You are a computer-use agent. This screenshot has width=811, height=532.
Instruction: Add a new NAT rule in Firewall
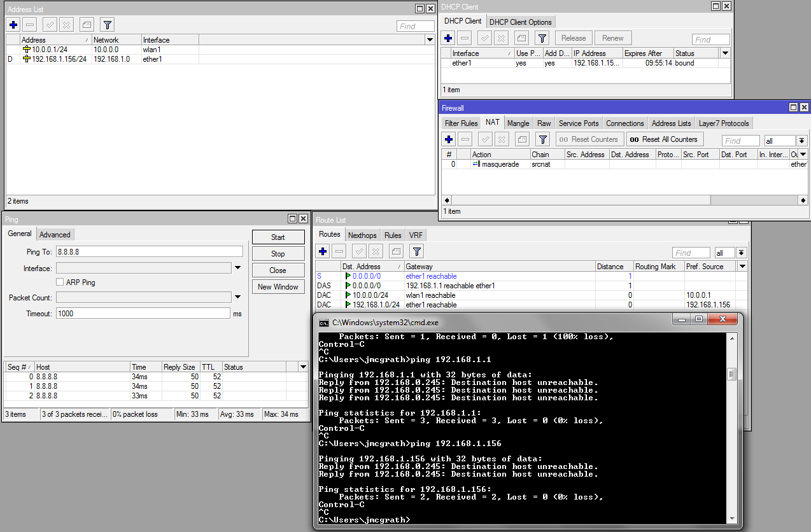[x=448, y=139]
